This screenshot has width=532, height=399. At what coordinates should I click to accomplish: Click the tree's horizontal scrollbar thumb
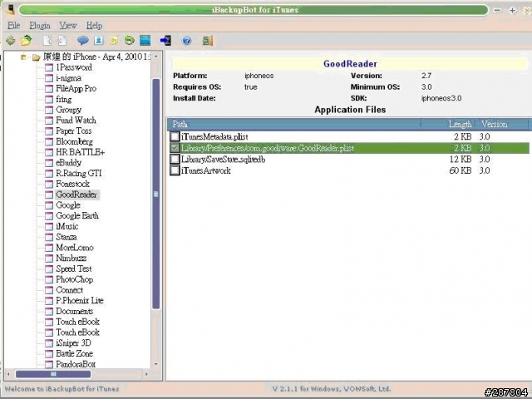point(53,374)
